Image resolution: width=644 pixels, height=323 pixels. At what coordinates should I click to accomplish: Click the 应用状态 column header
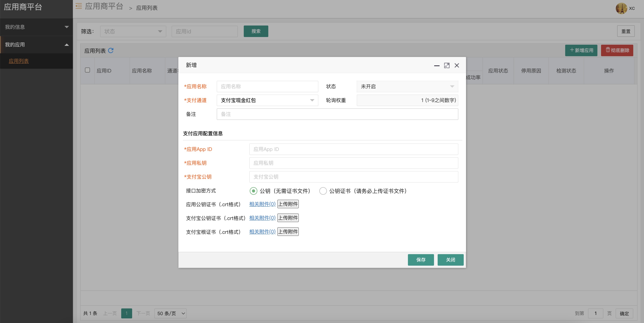click(x=498, y=71)
